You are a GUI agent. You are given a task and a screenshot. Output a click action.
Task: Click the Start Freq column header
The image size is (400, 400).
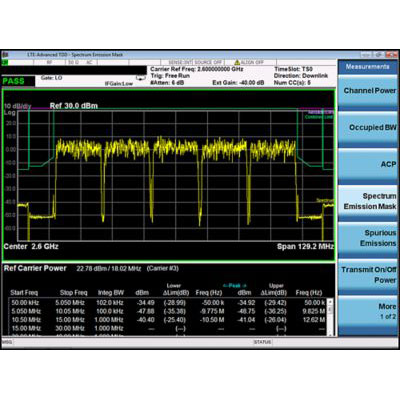click(x=24, y=293)
